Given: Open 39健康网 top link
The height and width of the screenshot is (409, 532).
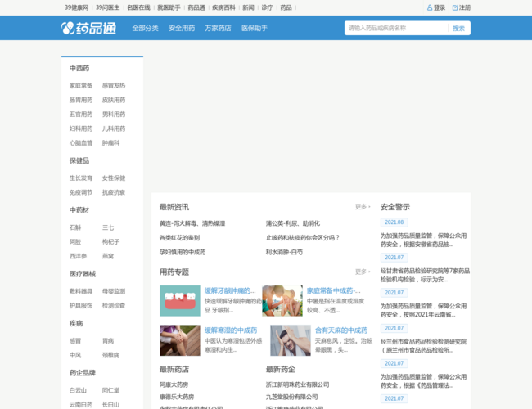Looking at the screenshot, I should 77,7.
